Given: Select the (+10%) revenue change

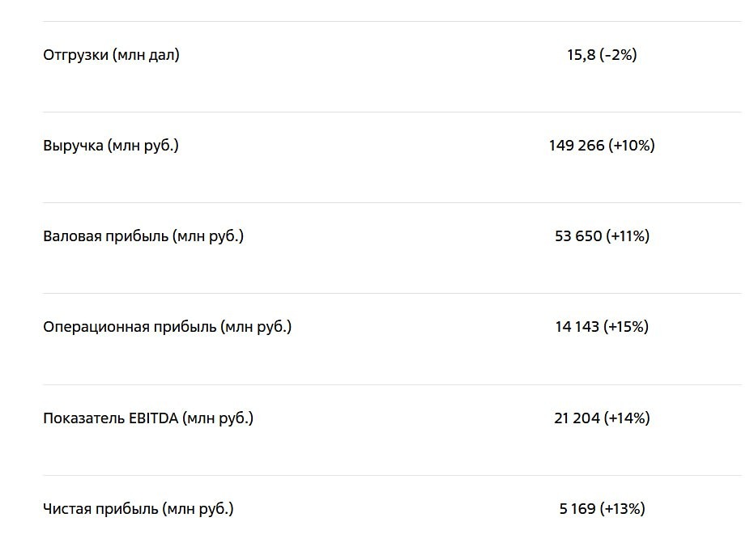Looking at the screenshot, I should (630, 146).
